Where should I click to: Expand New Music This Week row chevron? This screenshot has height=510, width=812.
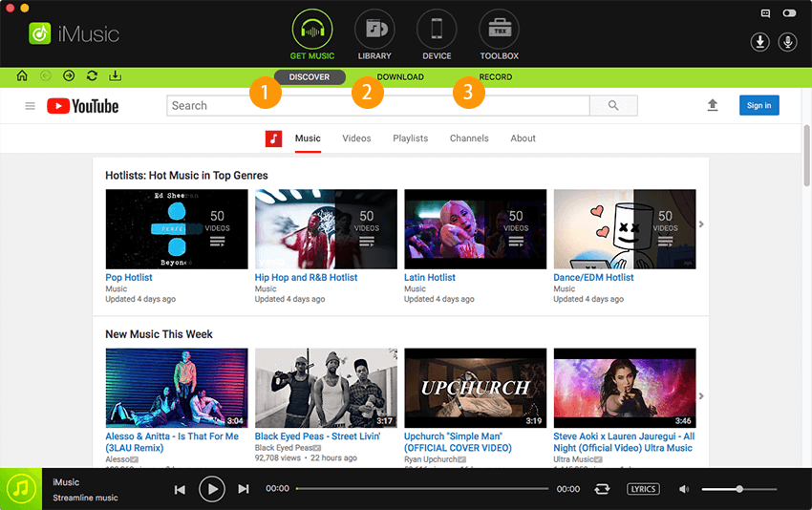[702, 396]
